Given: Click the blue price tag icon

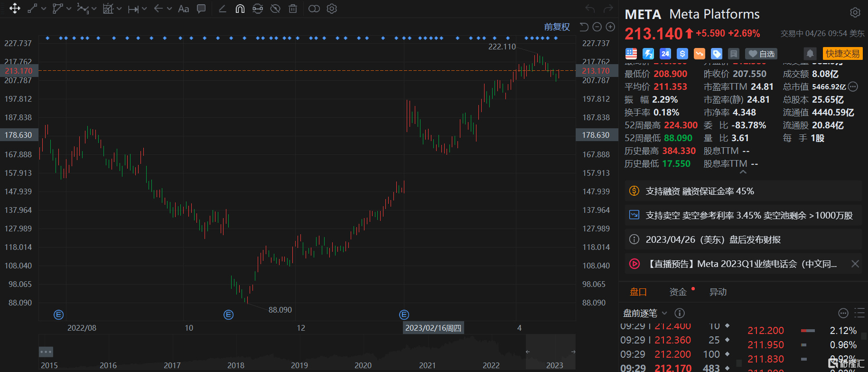Looking at the screenshot, I should coord(717,54).
